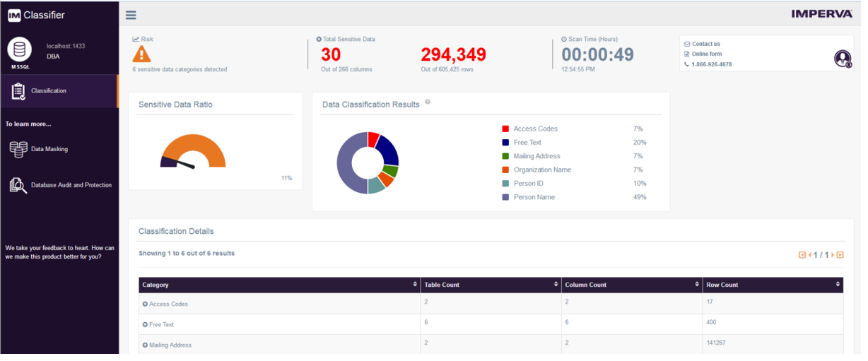Screen dimensions: 868x361
Task: Expand the Mailing Address category row
Action: (145, 345)
